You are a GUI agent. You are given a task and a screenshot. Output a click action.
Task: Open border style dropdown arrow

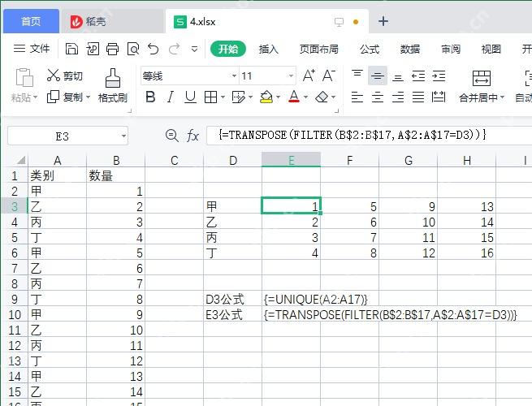(x=223, y=97)
